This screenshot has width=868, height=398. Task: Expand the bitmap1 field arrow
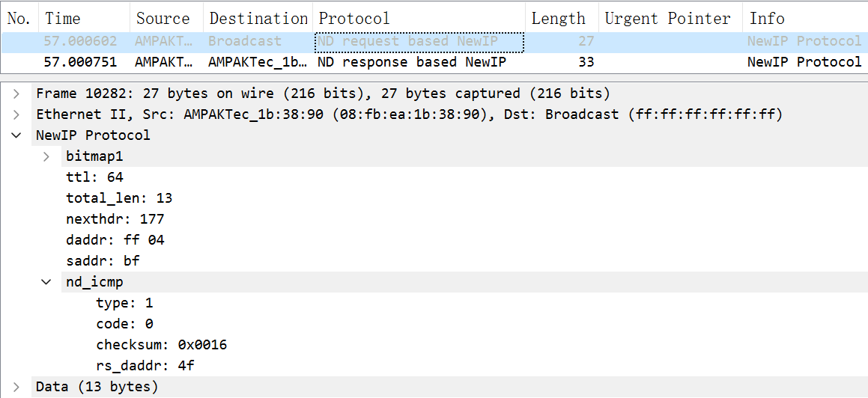click(x=46, y=156)
